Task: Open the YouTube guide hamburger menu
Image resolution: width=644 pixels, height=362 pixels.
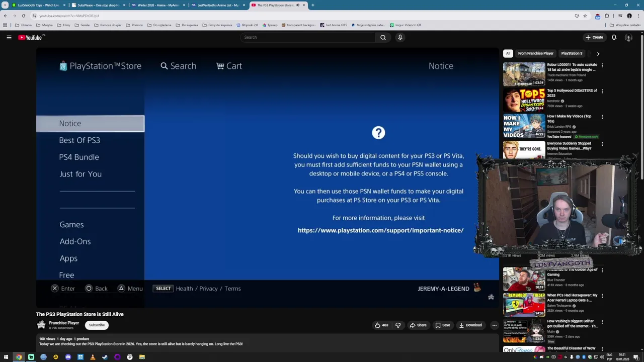Action: tap(9, 37)
